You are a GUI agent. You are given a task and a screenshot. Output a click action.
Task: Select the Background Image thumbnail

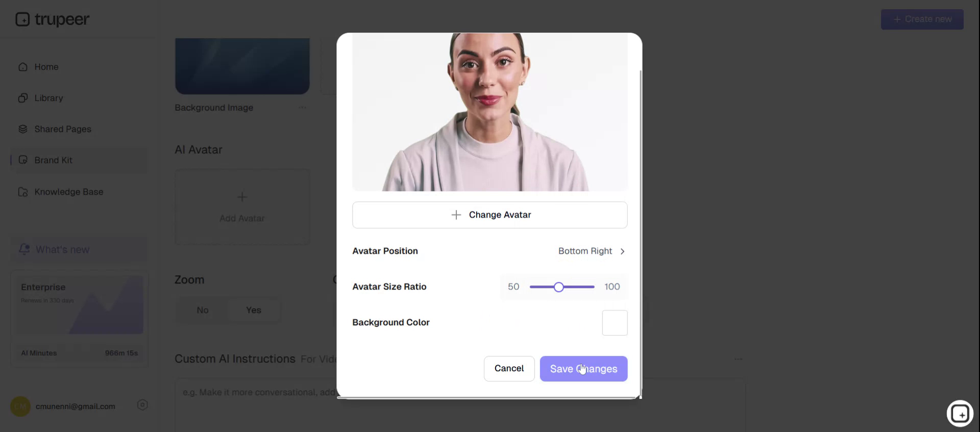(242, 66)
